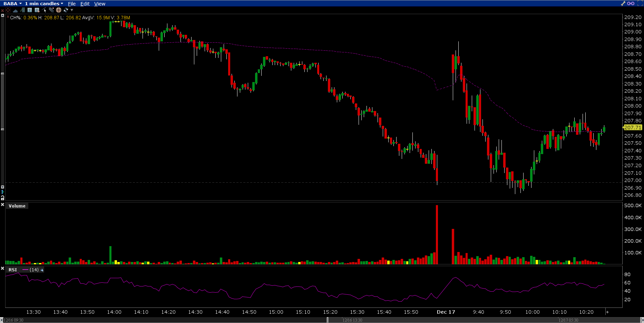Click the 14:00 time axis label

point(114,312)
